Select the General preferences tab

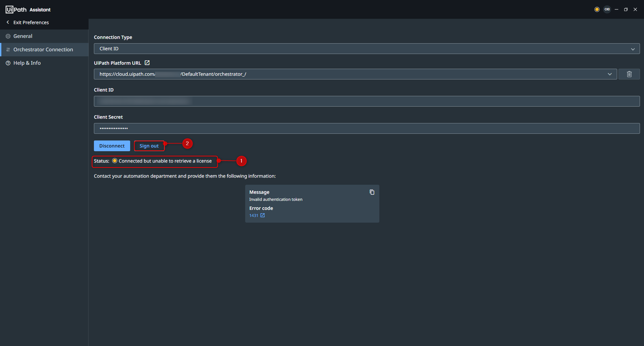(44, 36)
